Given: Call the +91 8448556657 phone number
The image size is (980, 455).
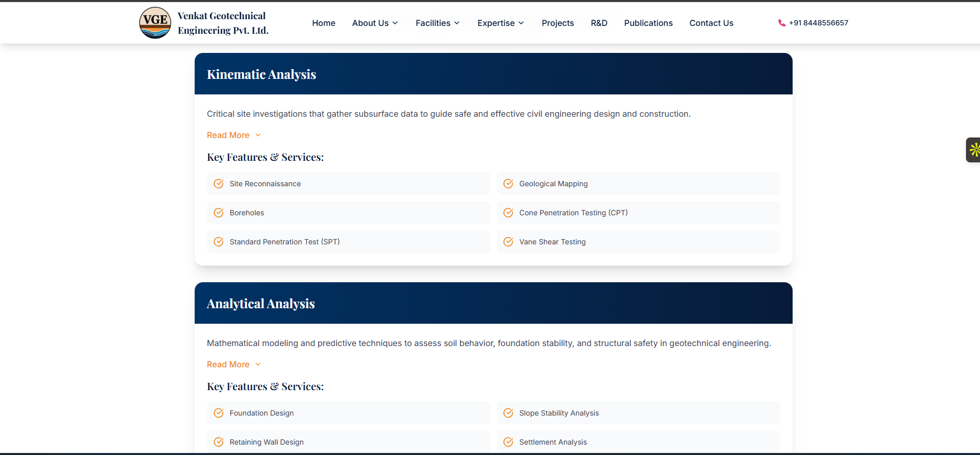Looking at the screenshot, I should click(x=819, y=23).
